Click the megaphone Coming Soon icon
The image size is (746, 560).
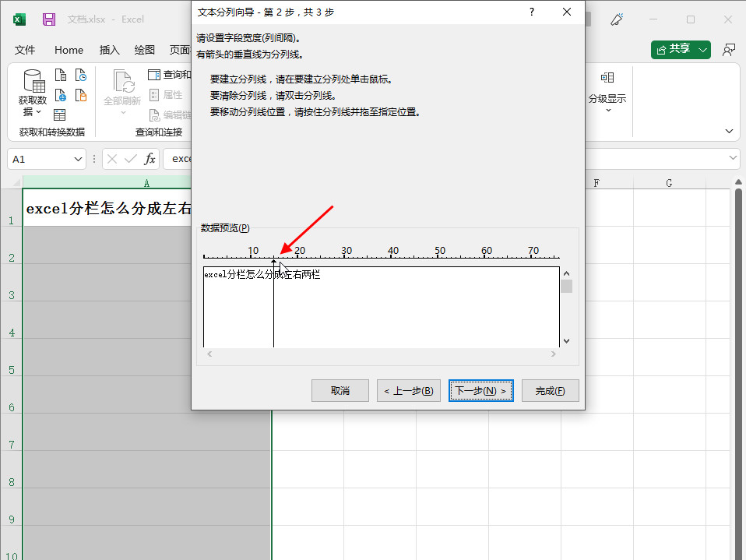[618, 19]
